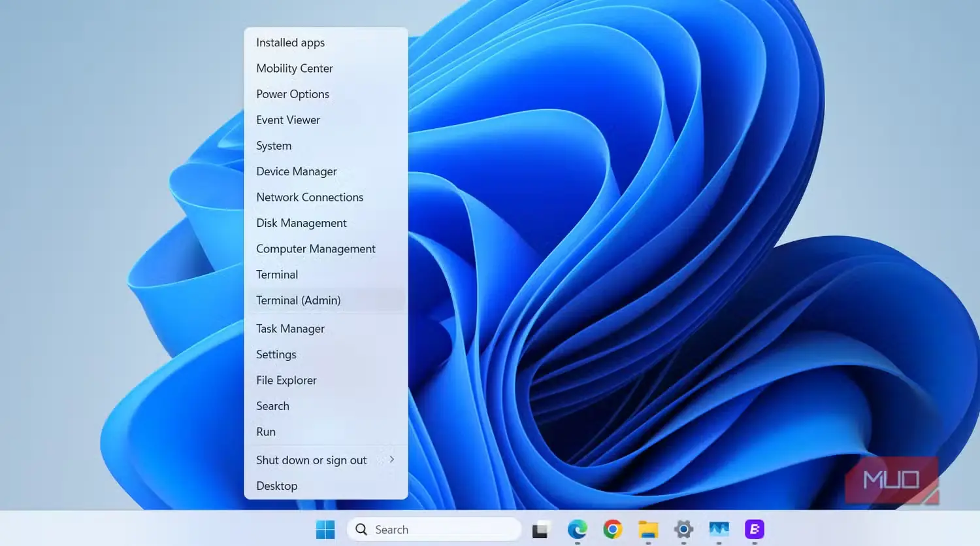The image size is (980, 546).
Task: Open Event Viewer
Action: 326,120
